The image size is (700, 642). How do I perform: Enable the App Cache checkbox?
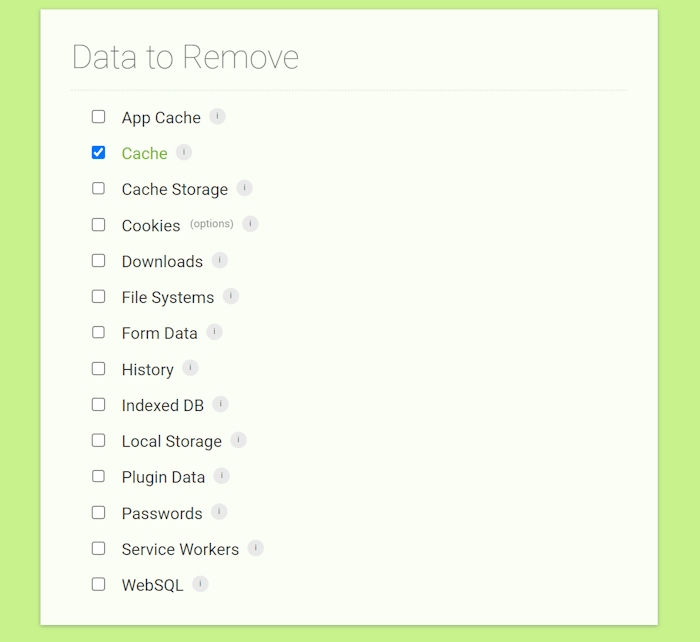point(98,117)
